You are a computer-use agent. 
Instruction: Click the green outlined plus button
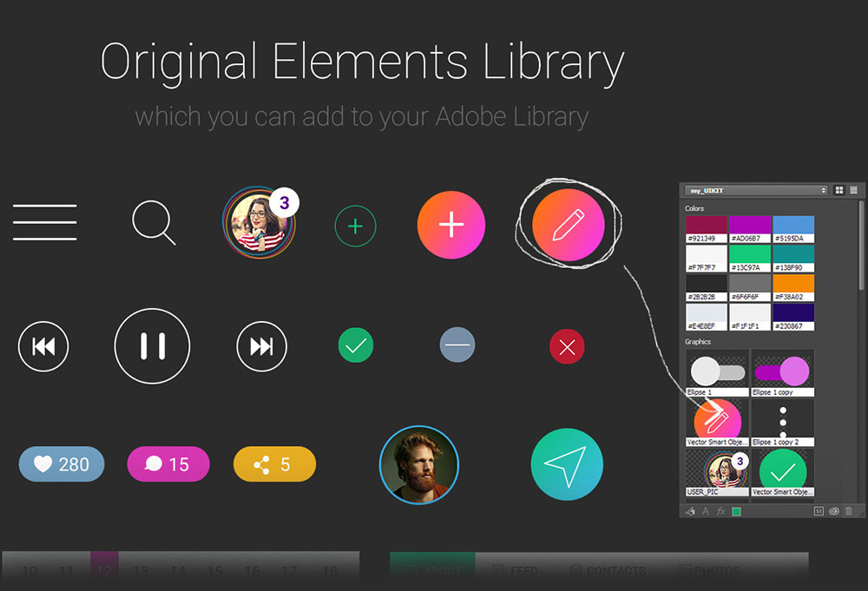click(355, 226)
